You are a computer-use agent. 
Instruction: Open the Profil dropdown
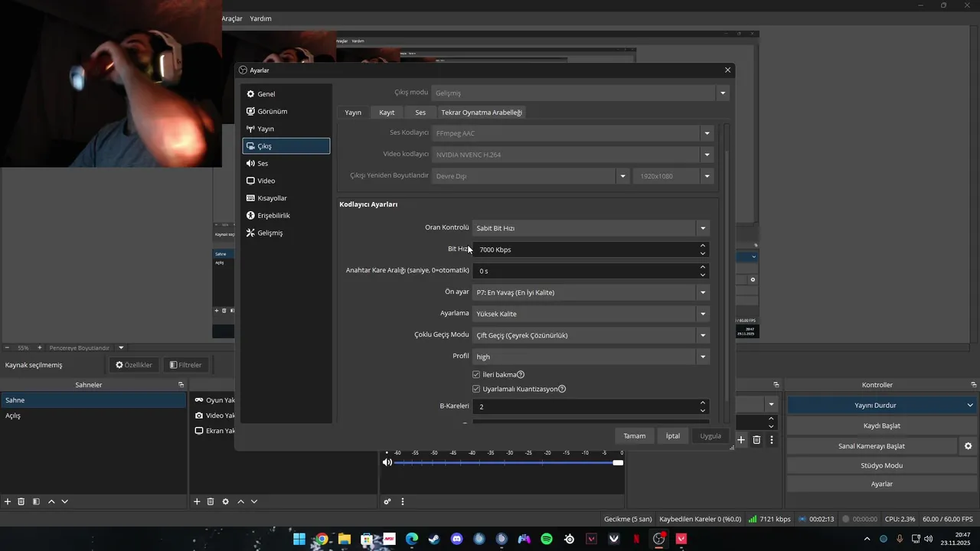(702, 357)
